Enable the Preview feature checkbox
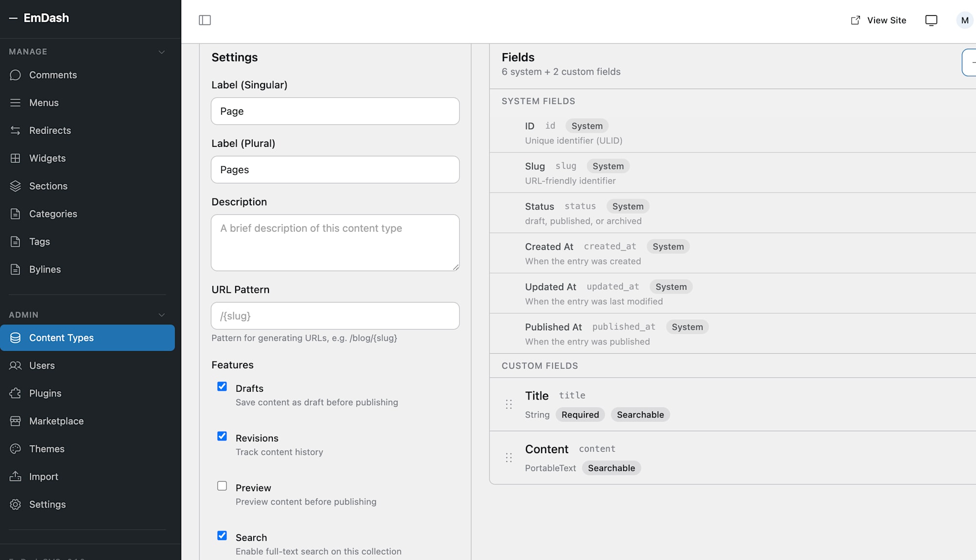 tap(222, 485)
